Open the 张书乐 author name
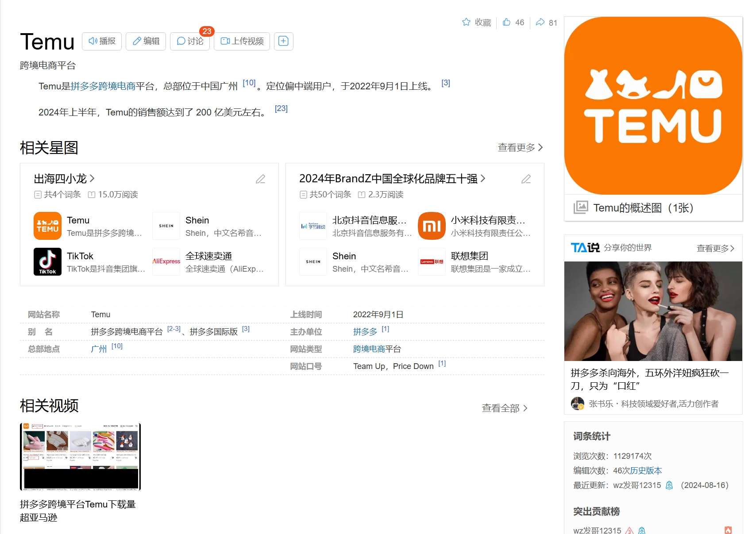Viewport: 756px width, 534px height. tap(601, 404)
